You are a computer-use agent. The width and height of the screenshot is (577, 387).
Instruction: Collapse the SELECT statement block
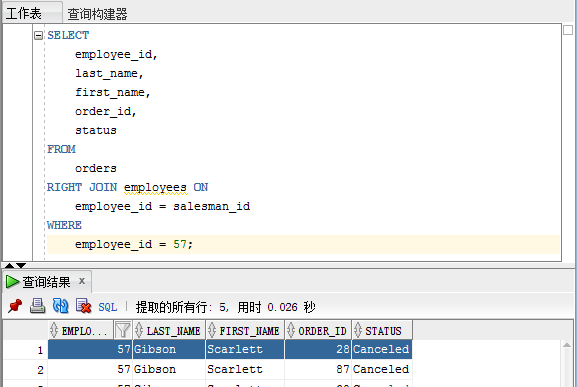coord(38,35)
